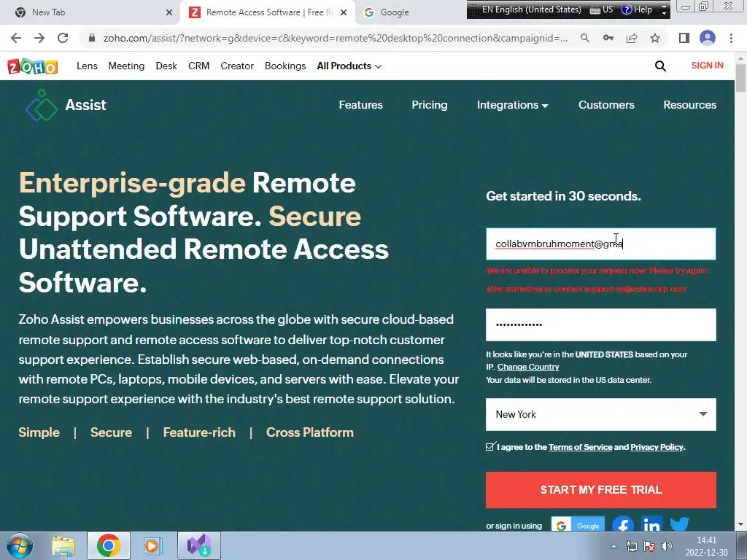
Task: Click the language bar Help button
Action: [637, 9]
